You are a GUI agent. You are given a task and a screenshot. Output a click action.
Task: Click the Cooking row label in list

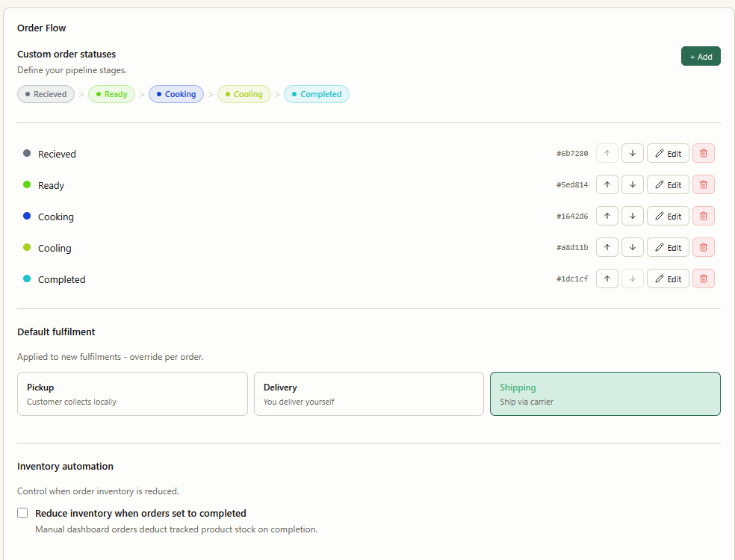coord(56,217)
